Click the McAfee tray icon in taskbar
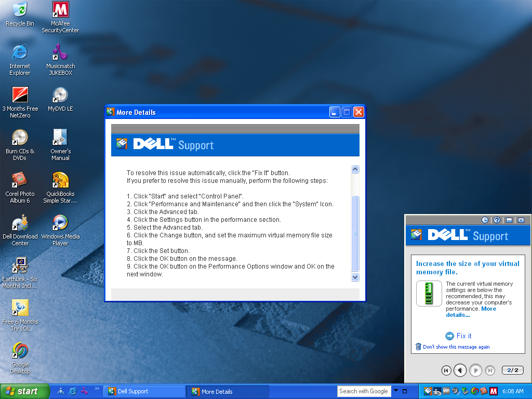The image size is (532, 399). [494, 391]
